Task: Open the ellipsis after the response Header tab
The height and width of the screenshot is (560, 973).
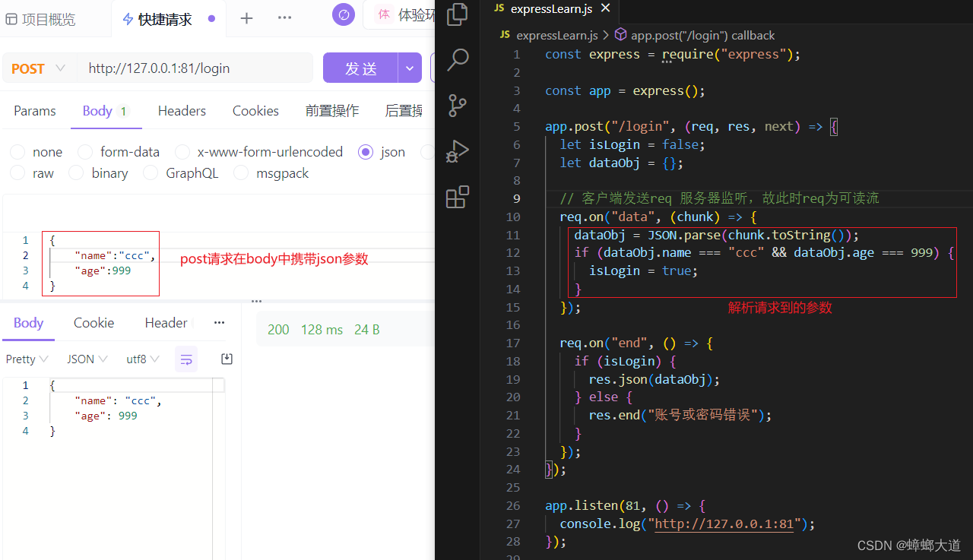Action: click(x=220, y=323)
